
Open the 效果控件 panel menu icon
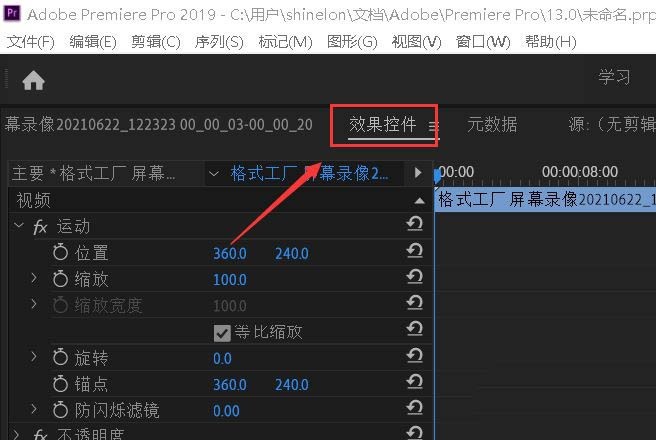pos(433,126)
